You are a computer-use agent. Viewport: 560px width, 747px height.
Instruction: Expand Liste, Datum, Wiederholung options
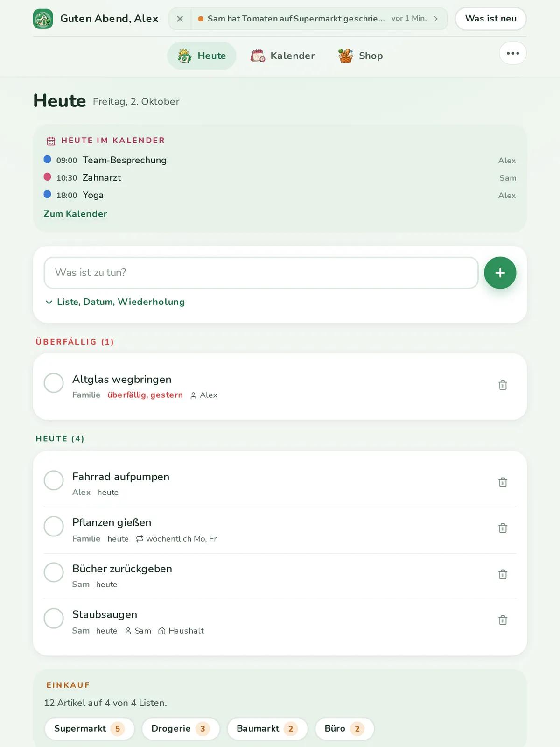(115, 302)
